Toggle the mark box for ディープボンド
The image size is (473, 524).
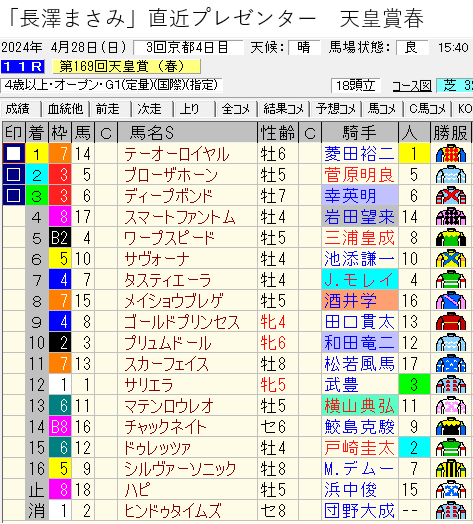[x=14, y=196]
